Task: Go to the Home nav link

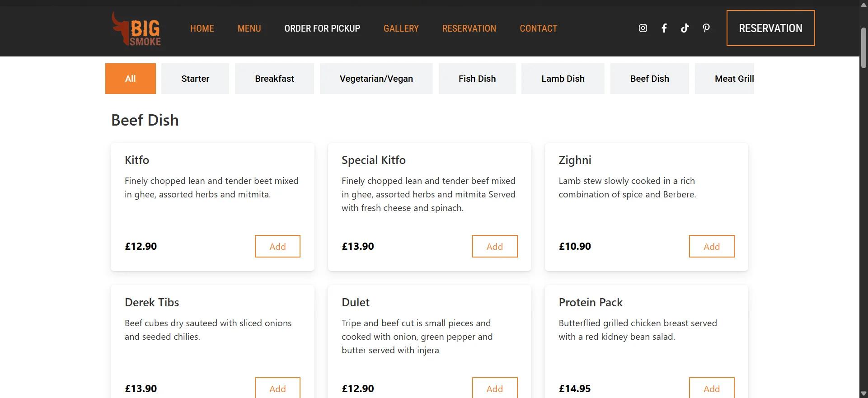Action: pyautogui.click(x=202, y=28)
